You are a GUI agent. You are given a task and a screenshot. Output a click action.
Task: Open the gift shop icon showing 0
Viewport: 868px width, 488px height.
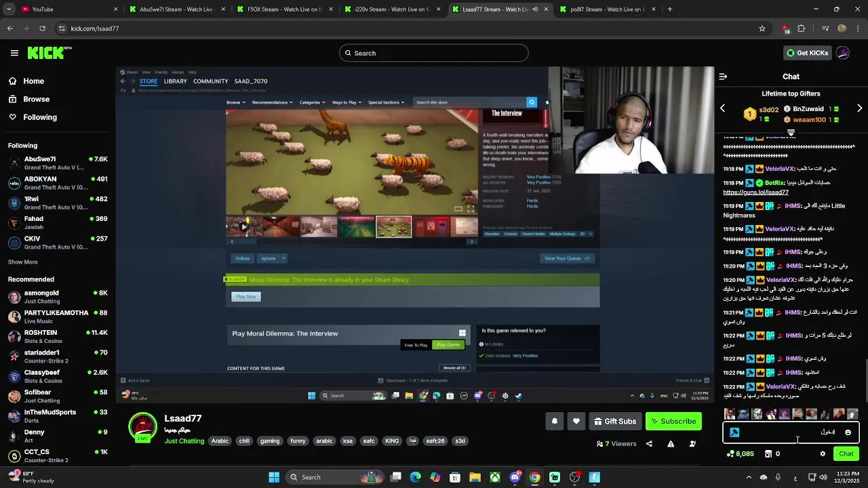click(x=772, y=454)
